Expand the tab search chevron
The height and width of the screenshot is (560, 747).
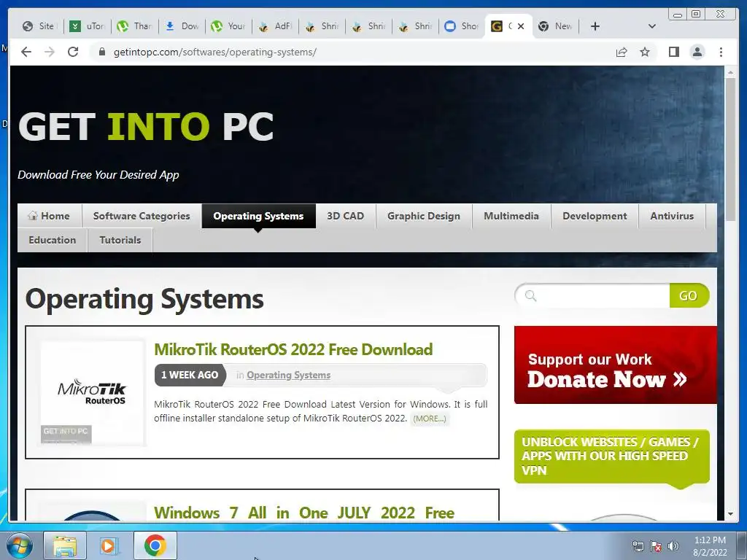652,26
